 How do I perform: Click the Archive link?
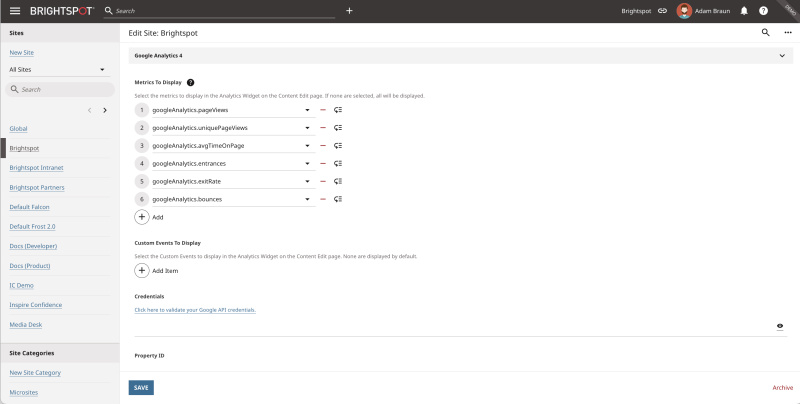783,388
